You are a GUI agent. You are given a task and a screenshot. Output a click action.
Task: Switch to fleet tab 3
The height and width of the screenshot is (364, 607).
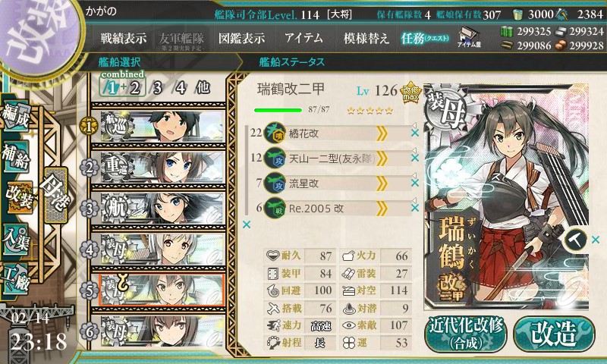(157, 88)
